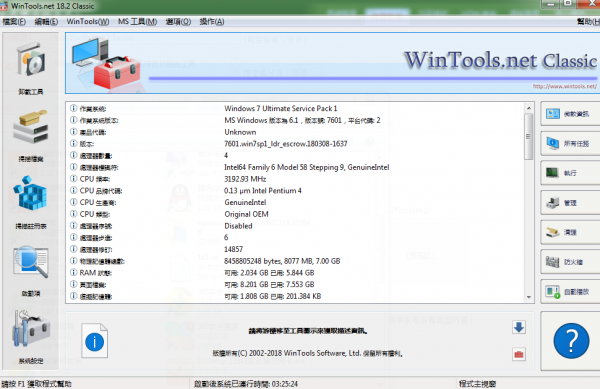Click the 清理 (Clean) button
Screen dimensions: 600x389
pos(570,232)
